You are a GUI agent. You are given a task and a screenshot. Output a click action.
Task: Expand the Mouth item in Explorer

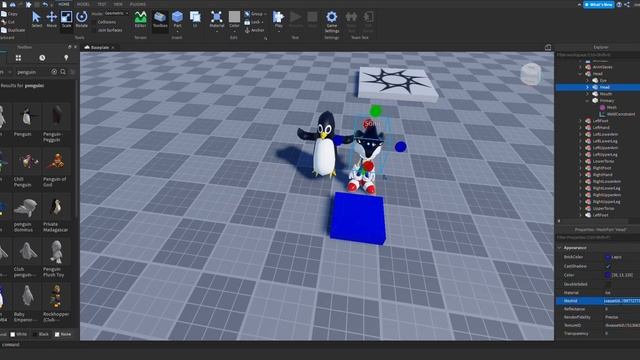coord(588,94)
